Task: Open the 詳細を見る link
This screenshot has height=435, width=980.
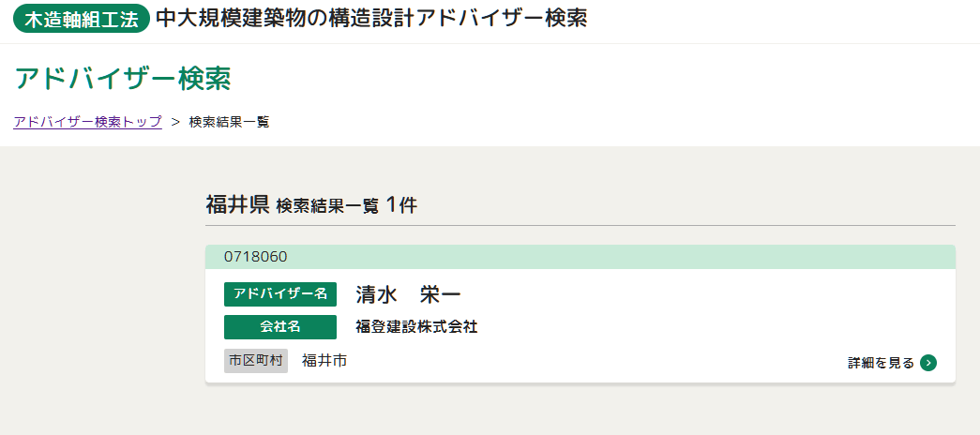Action: [881, 363]
